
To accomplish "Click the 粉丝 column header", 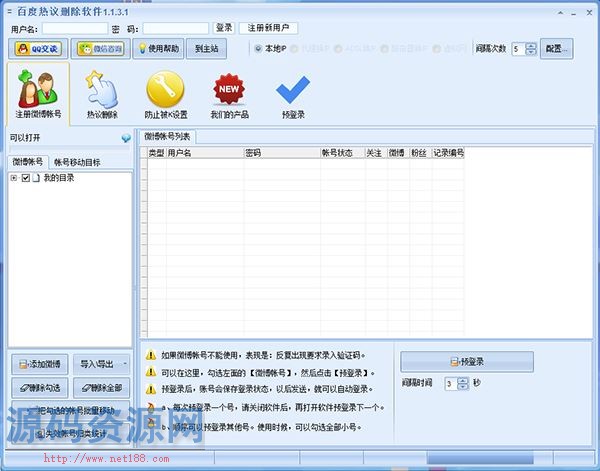I will coord(421,153).
